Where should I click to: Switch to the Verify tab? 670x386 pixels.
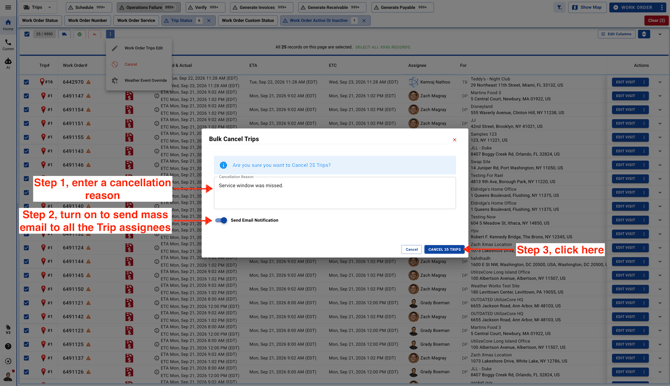tap(205, 7)
